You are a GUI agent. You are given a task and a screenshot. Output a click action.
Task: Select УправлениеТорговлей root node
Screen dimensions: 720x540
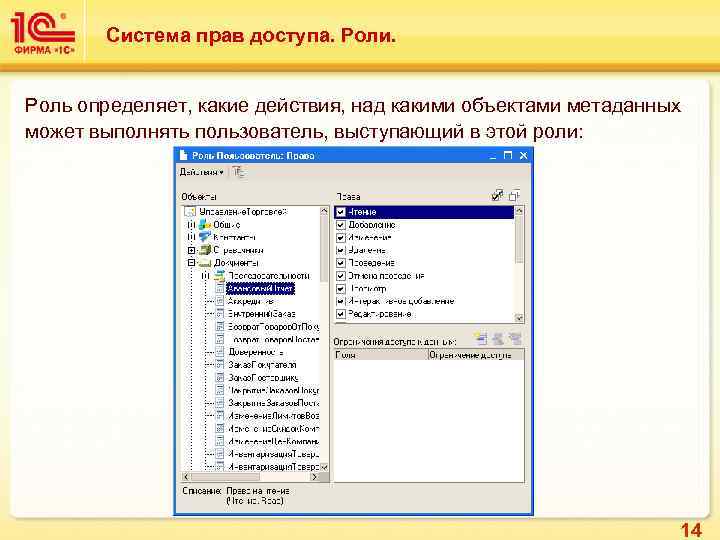pos(243,212)
